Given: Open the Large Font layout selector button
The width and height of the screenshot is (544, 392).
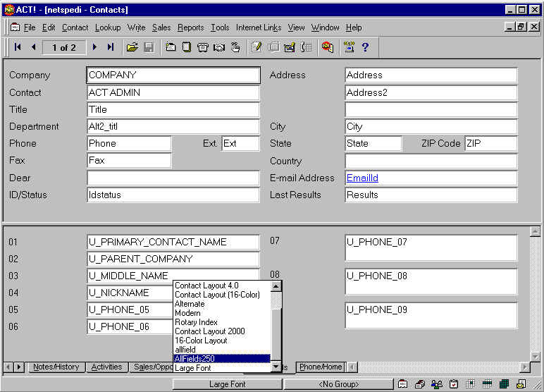Looking at the screenshot, I should [x=227, y=384].
